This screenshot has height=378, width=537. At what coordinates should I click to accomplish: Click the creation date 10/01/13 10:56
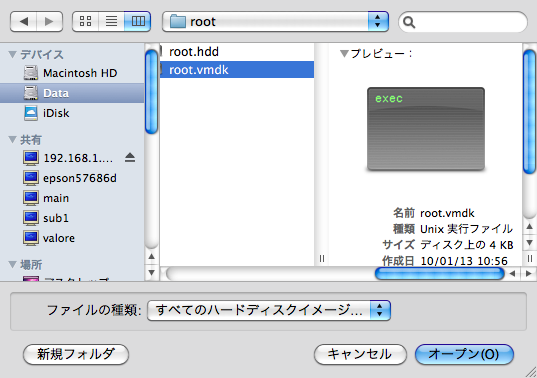[464, 261]
